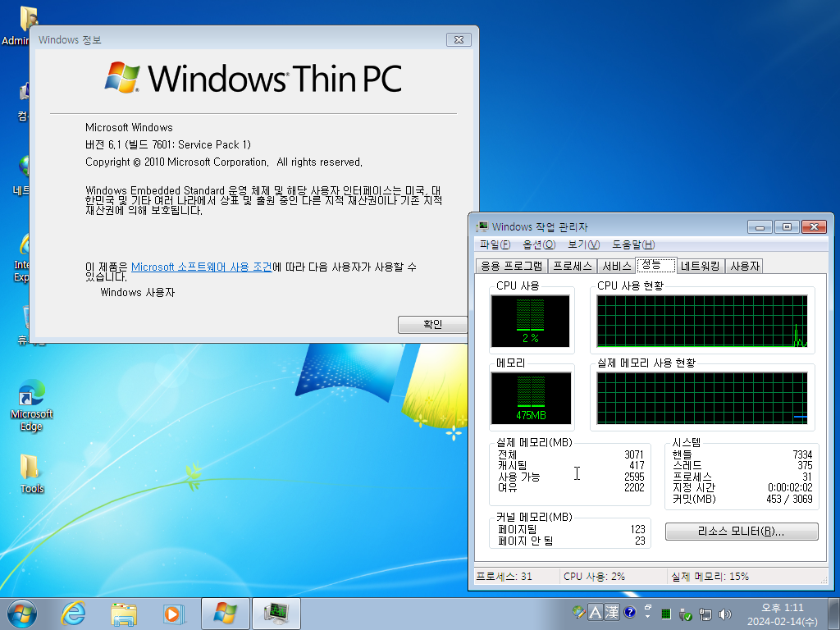Click the 버전 6.1 (빌드 7601) text line
Image resolution: width=840 pixels, height=630 pixels.
167,144
